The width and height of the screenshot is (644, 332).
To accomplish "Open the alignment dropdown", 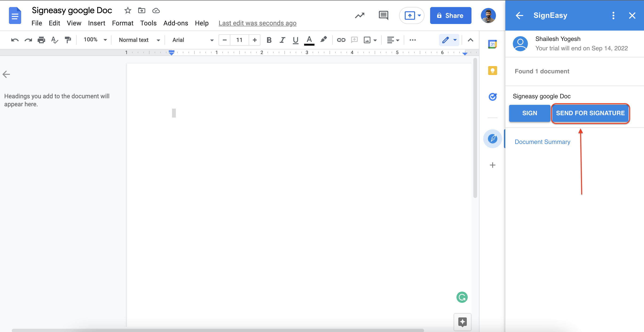I will click(x=393, y=40).
